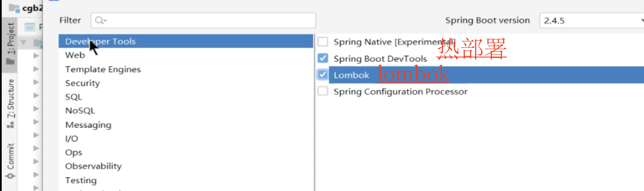Select the Security category
This screenshot has height=191, width=644.
click(x=186, y=83)
